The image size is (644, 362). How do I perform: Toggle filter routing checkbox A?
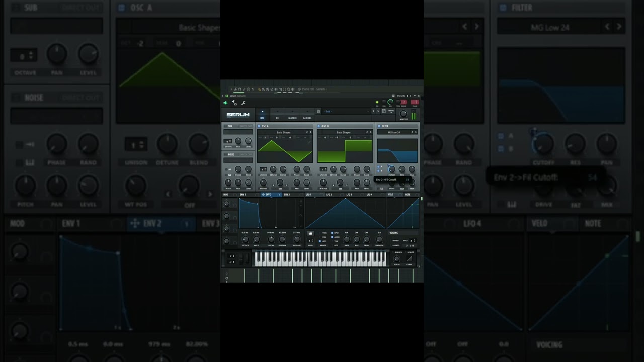378,166
